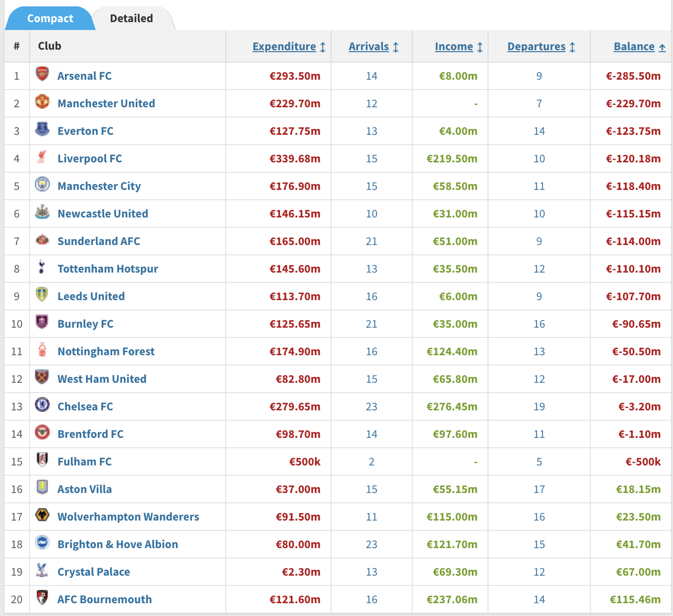
Task: Click the Newcastle United club crest
Action: point(42,212)
